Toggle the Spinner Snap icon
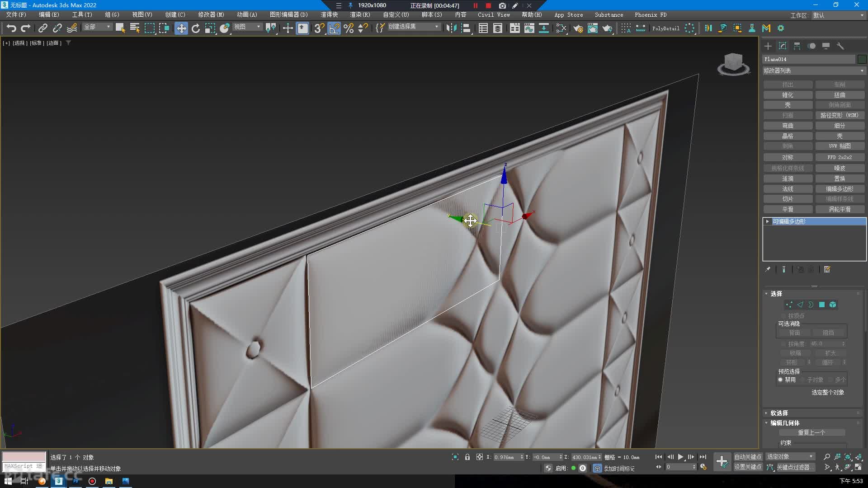 363,28
